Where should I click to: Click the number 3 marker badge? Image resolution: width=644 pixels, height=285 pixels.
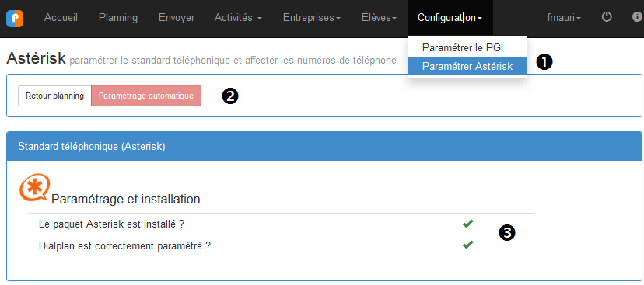pyautogui.click(x=507, y=232)
